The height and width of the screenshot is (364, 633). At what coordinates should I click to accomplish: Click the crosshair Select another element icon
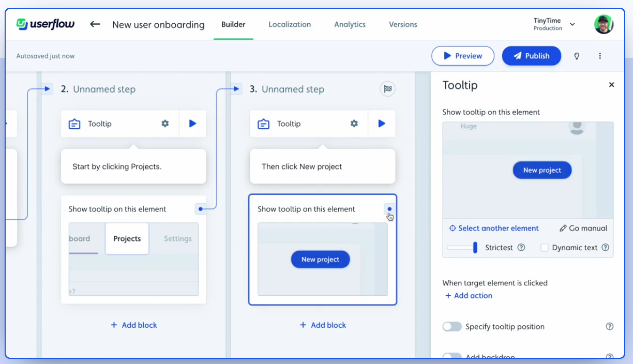(452, 228)
